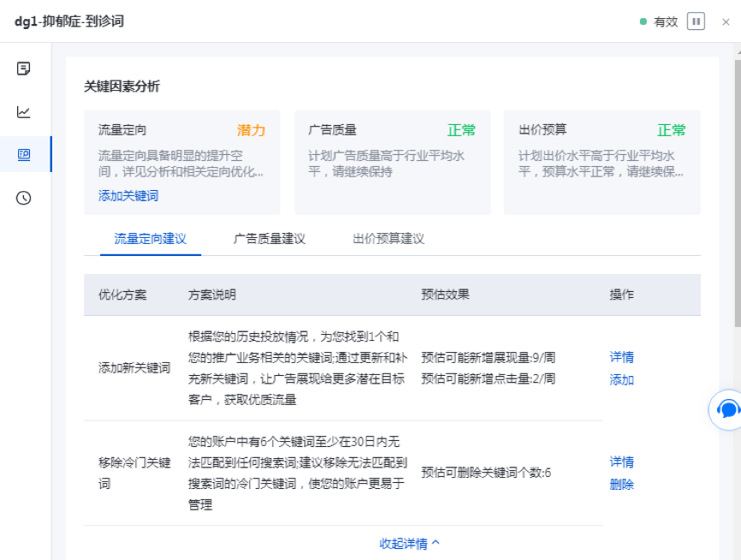Close the panel with the X icon
Image resolution: width=741 pixels, height=560 pixels.
click(726, 21)
